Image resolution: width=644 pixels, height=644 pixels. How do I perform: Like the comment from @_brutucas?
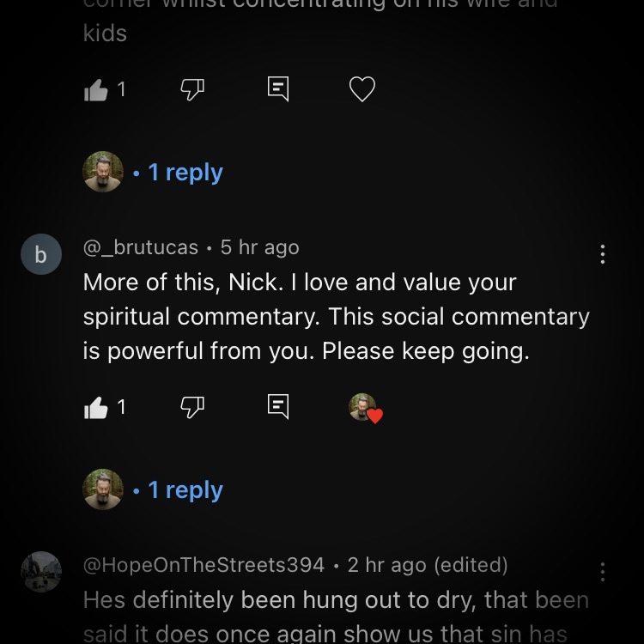95,408
